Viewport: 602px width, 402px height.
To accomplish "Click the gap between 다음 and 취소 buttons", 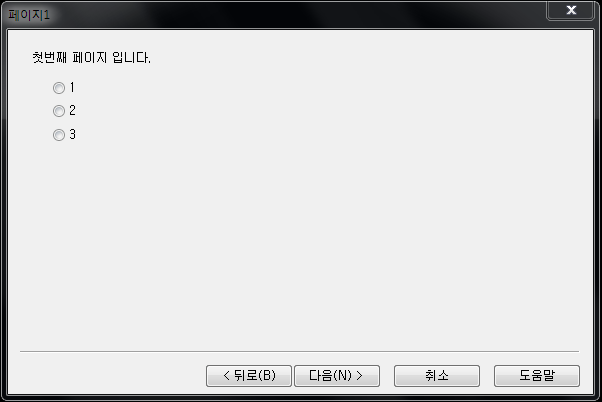I will click(387, 376).
